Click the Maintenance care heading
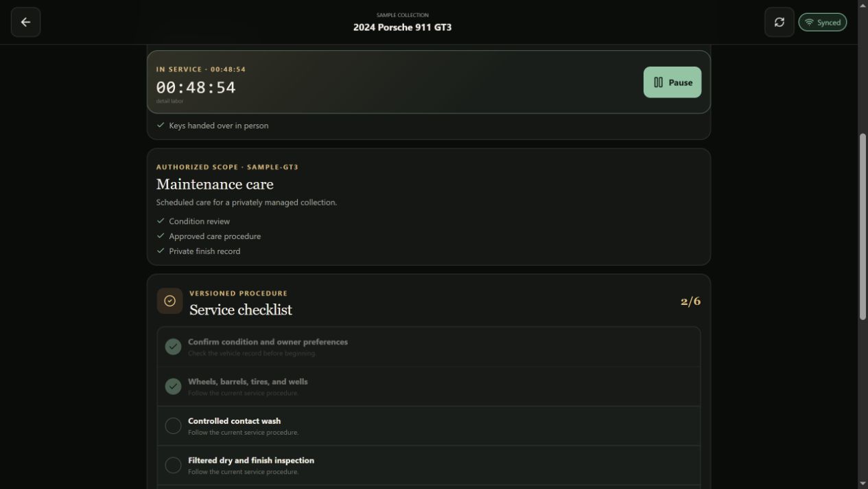 [x=215, y=184]
